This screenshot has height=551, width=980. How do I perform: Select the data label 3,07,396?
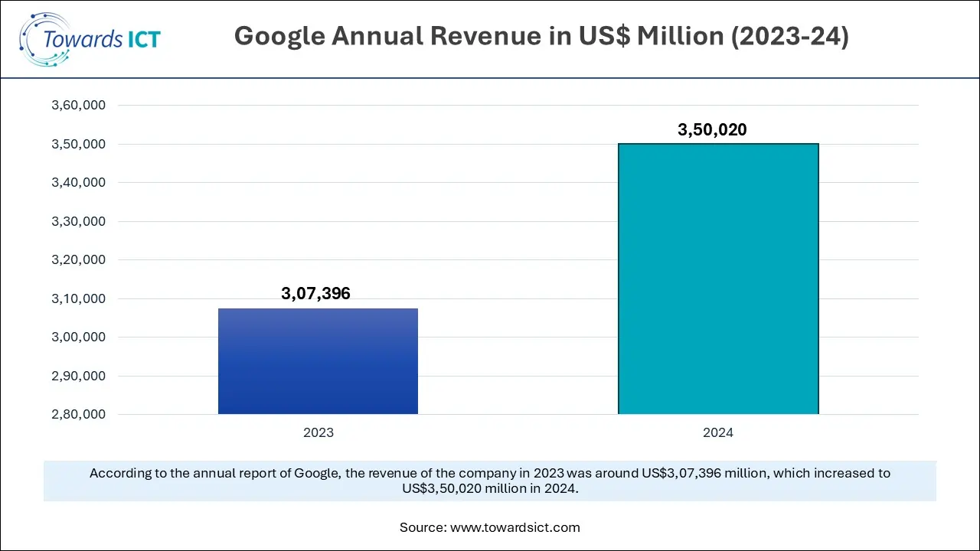(x=315, y=293)
